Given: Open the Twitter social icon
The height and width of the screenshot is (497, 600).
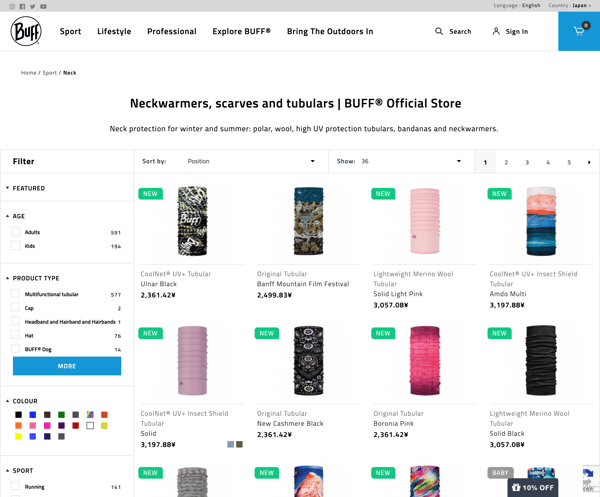Looking at the screenshot, I should coord(33,6).
